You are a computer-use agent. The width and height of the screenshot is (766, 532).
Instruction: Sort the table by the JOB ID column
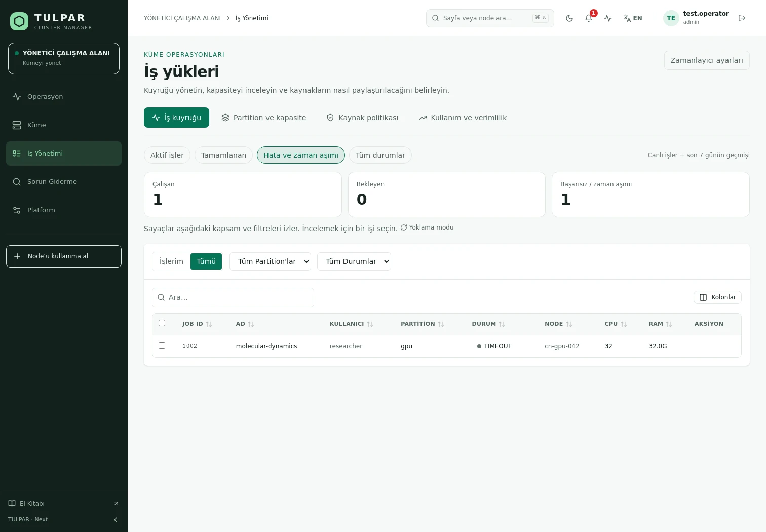pos(197,324)
